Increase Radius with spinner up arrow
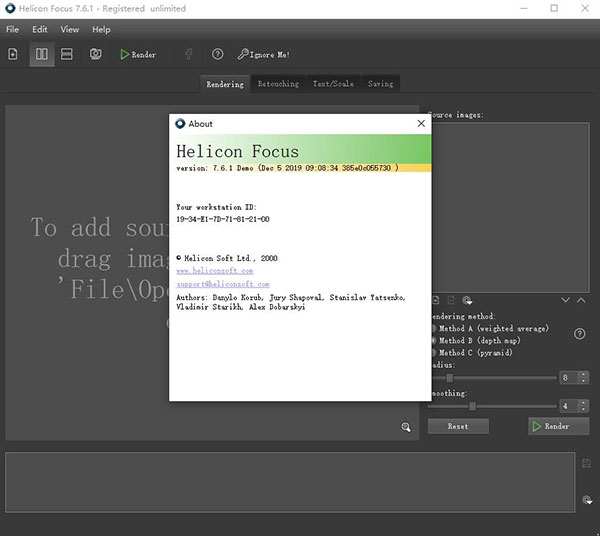This screenshot has width=600, height=536. (583, 375)
